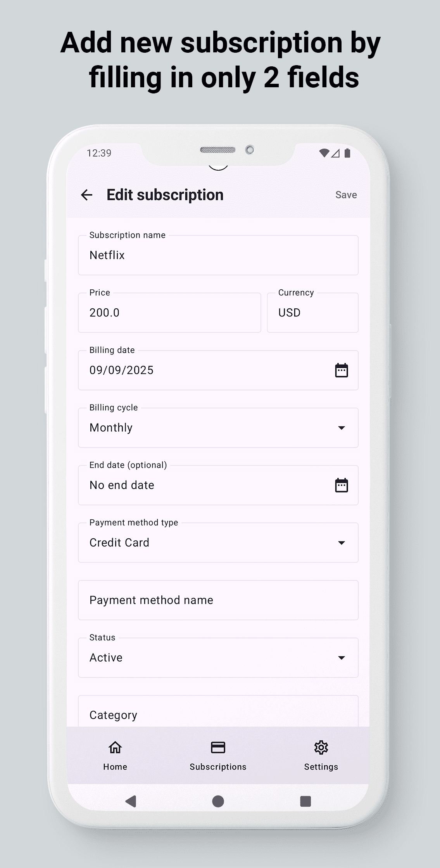This screenshot has width=440, height=868.
Task: Open Settings via gear icon
Action: 321,747
